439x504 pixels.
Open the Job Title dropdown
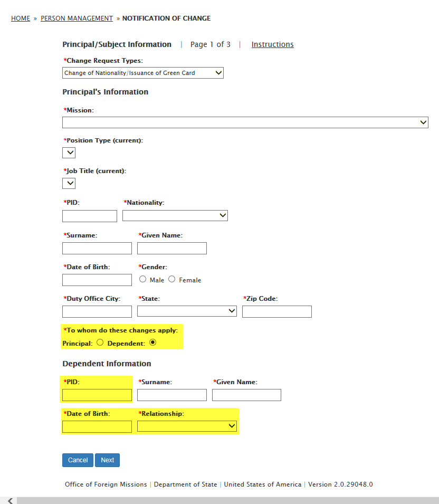(x=69, y=183)
